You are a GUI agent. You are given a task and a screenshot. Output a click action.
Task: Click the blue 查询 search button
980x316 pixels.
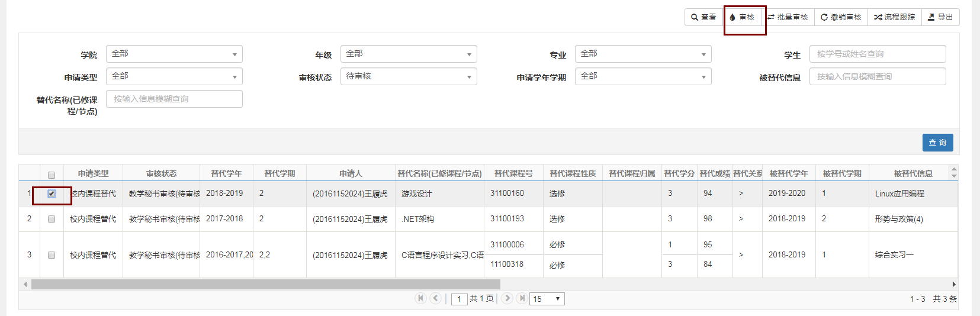tap(937, 143)
